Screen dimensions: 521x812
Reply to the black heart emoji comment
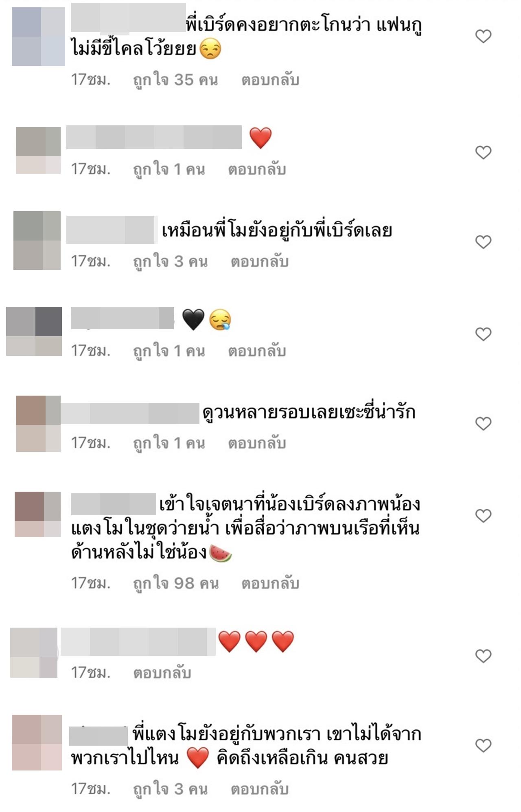tap(257, 351)
